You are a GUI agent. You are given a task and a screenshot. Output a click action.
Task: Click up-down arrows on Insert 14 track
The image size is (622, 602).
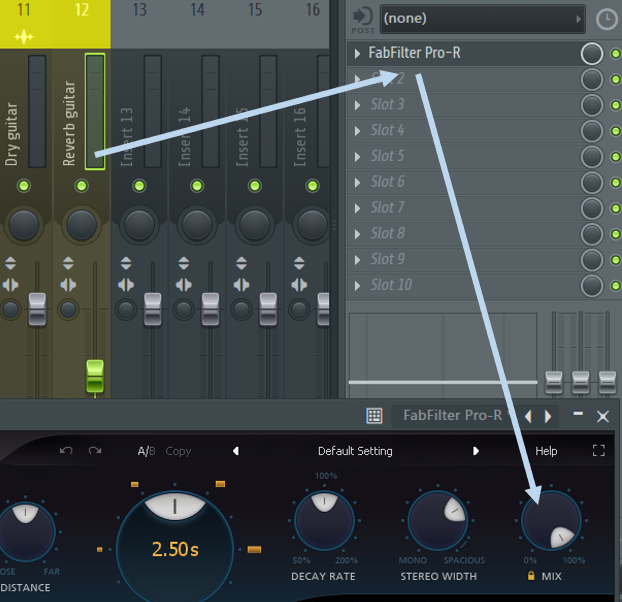click(184, 263)
